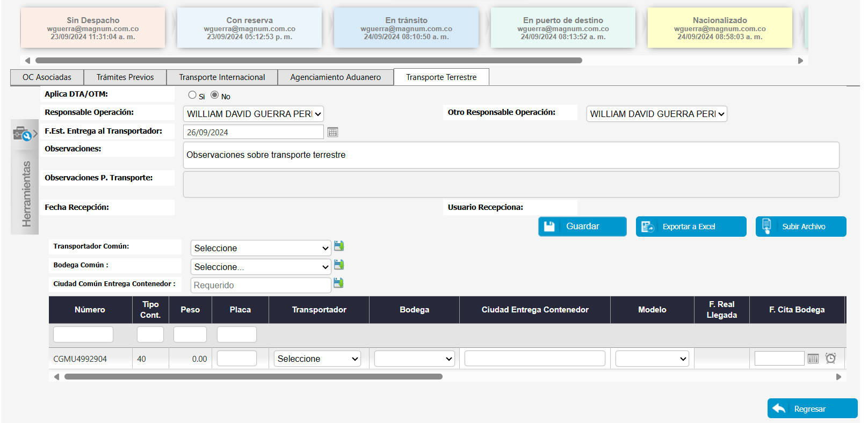Open the Bodega Común dropdown

click(261, 267)
